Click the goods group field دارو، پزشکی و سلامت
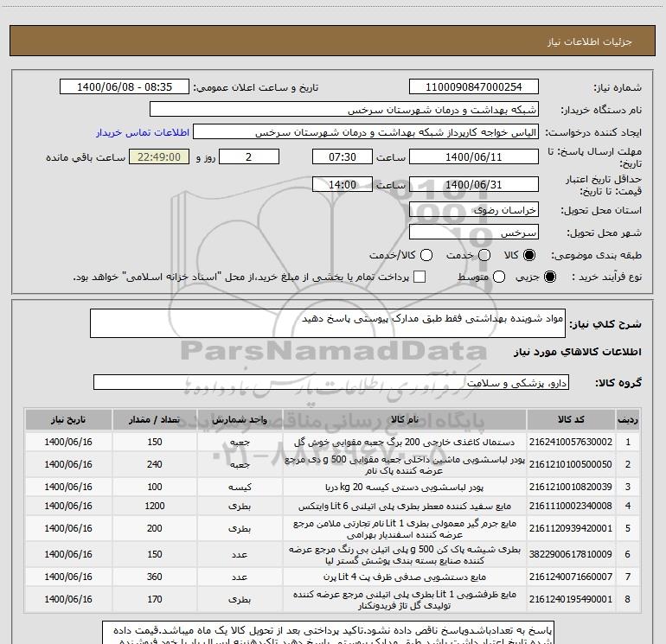Image resolution: width=666 pixels, height=644 pixels. [x=331, y=382]
